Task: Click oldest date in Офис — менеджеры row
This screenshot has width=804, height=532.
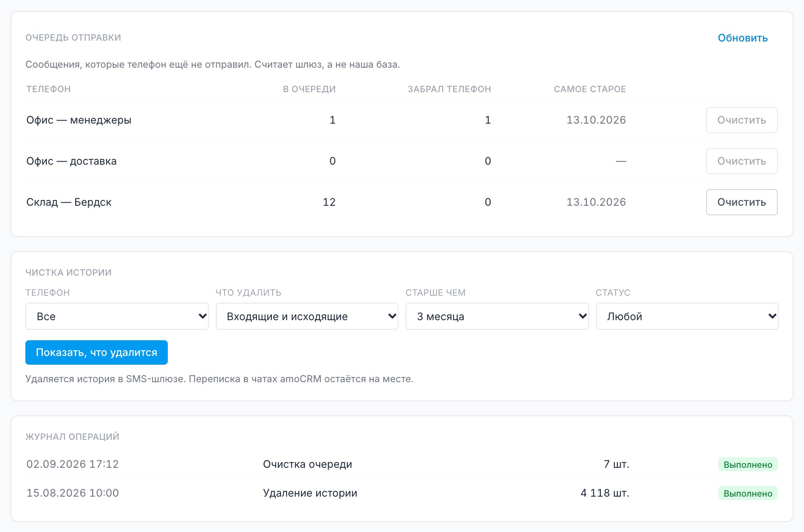Action: (596, 120)
